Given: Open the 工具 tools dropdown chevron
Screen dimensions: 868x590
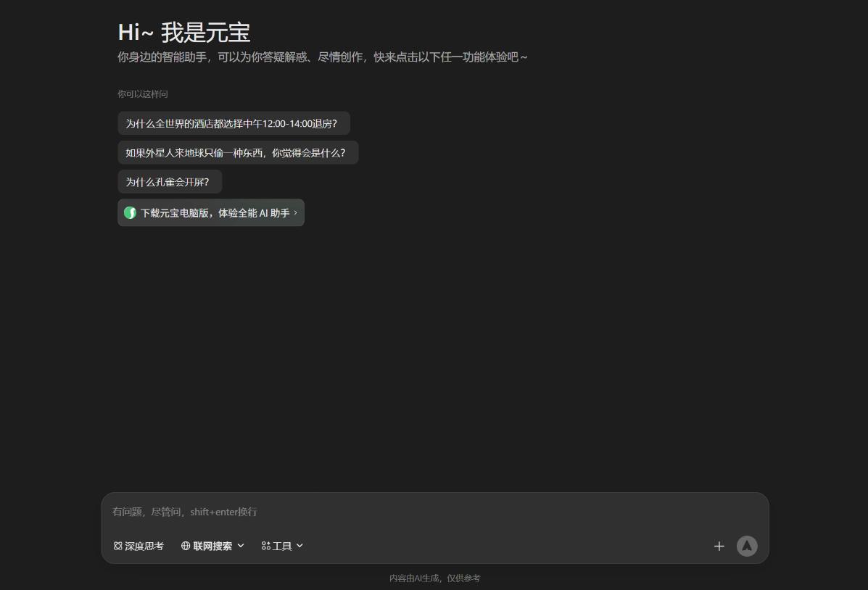Looking at the screenshot, I should 299,546.
